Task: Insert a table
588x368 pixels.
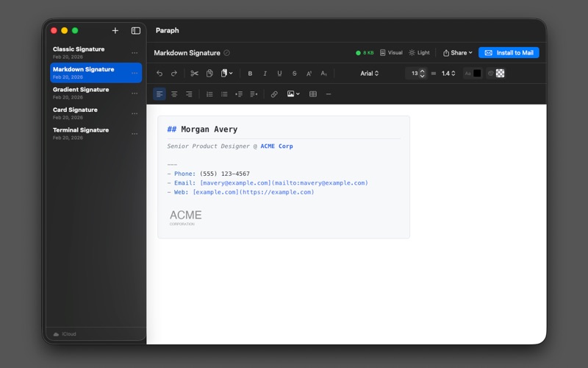Action: pyautogui.click(x=313, y=94)
